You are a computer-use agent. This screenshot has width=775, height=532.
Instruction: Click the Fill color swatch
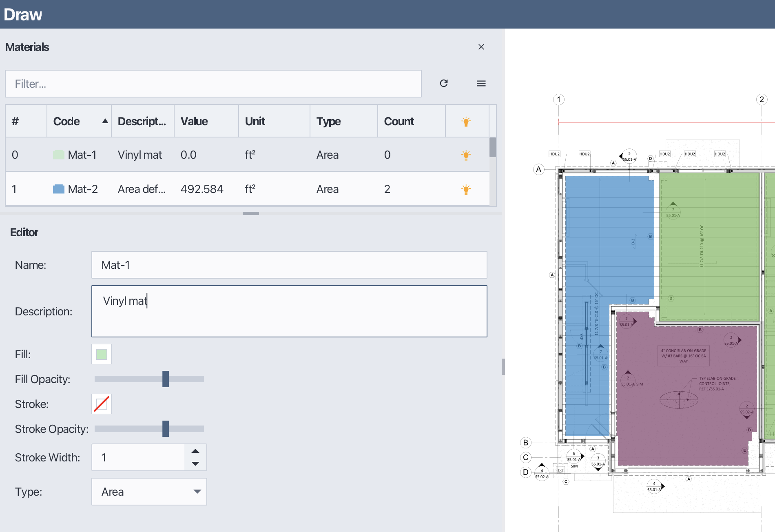pos(102,354)
